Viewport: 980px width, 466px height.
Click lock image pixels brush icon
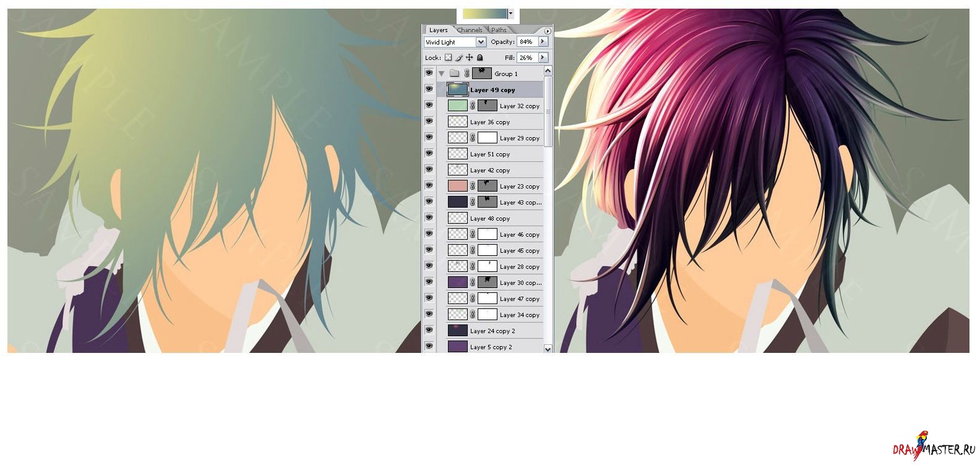(x=459, y=57)
